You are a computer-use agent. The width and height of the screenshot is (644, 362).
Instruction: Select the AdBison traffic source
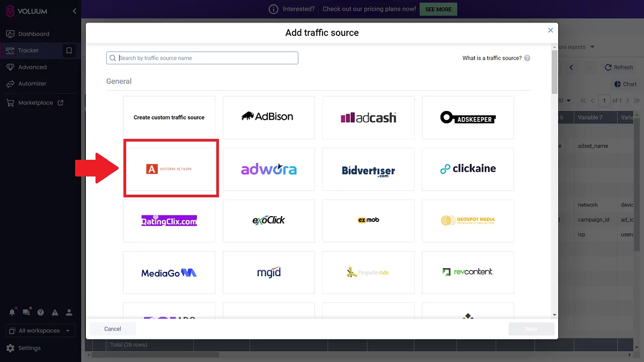(x=268, y=117)
